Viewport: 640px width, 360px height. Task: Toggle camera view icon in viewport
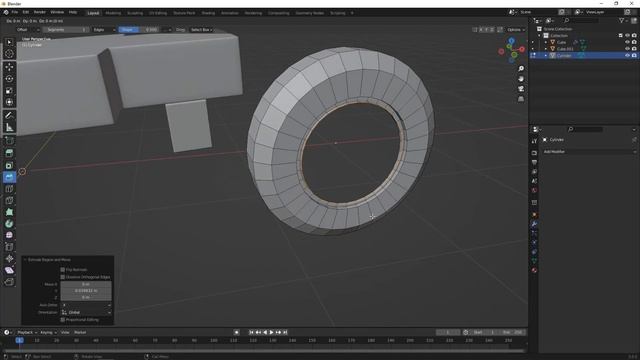[x=521, y=89]
